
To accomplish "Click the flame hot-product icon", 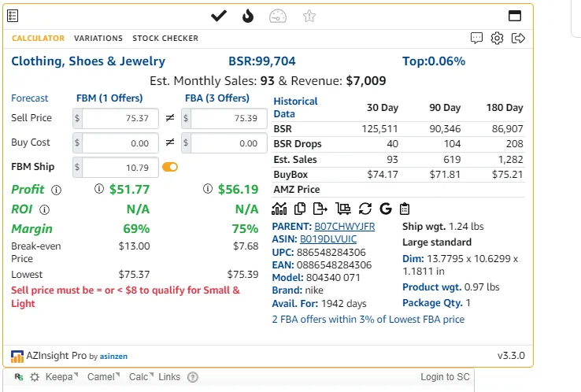I will click(x=248, y=16).
